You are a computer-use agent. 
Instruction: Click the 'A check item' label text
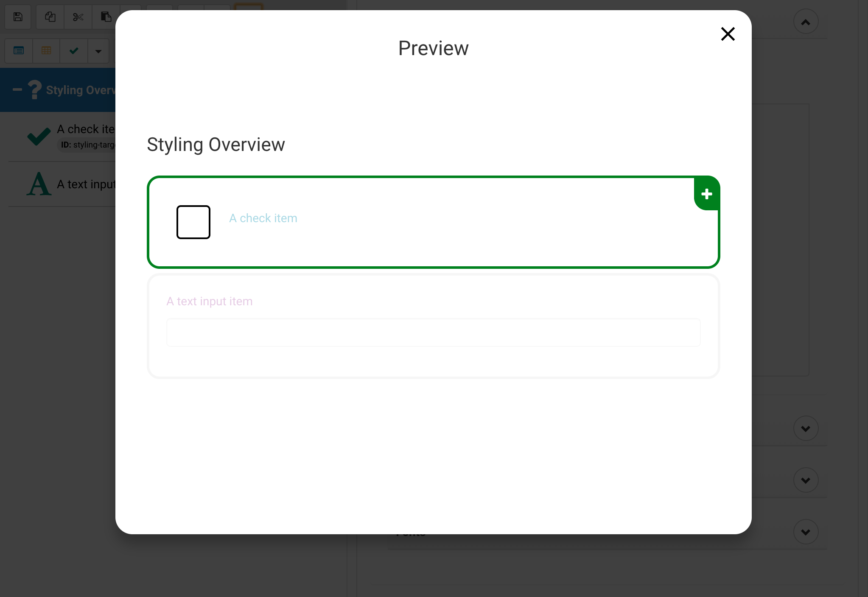pyautogui.click(x=263, y=218)
